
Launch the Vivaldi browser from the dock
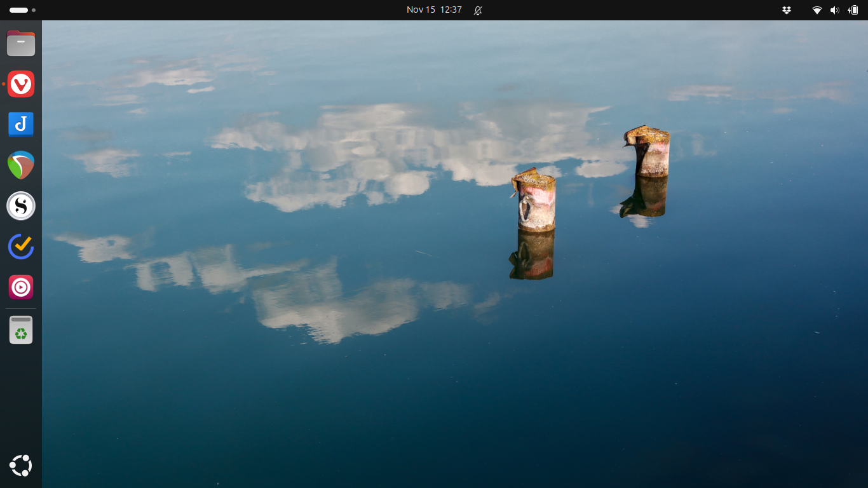(21, 84)
